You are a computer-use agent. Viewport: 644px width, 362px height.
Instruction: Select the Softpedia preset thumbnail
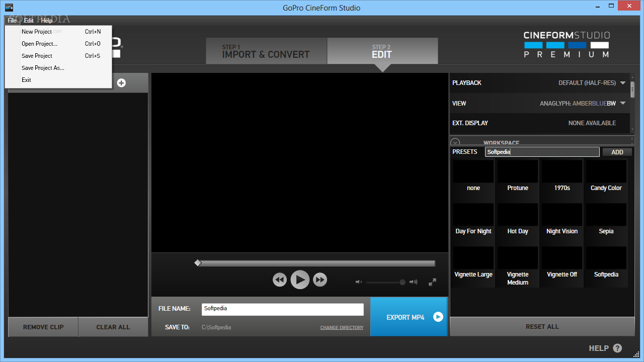606,258
